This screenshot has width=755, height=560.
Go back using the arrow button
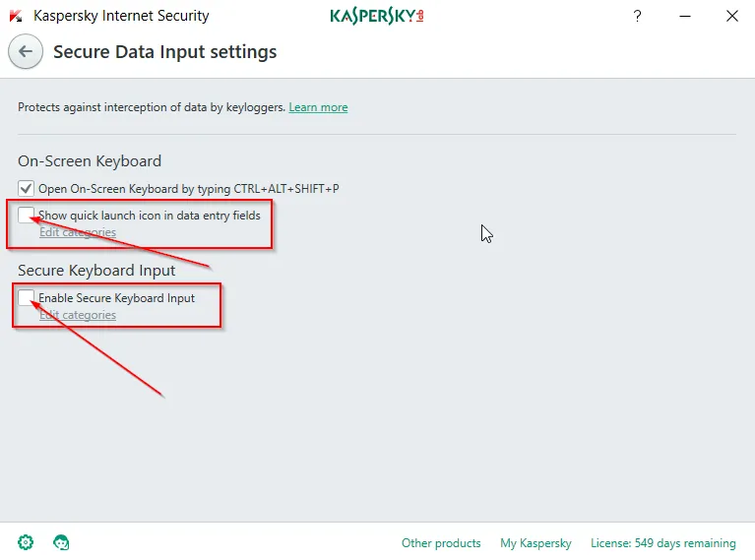(x=26, y=51)
